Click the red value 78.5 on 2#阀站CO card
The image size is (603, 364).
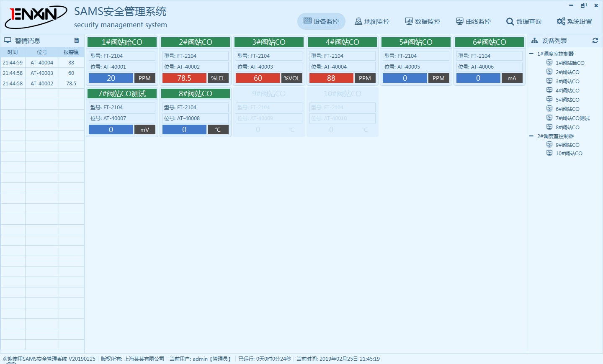(184, 78)
